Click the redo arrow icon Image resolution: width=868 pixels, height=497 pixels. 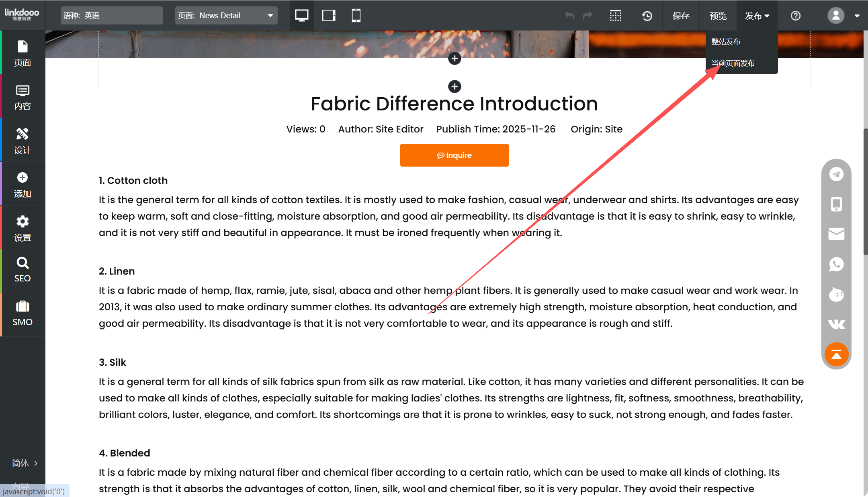pyautogui.click(x=588, y=16)
